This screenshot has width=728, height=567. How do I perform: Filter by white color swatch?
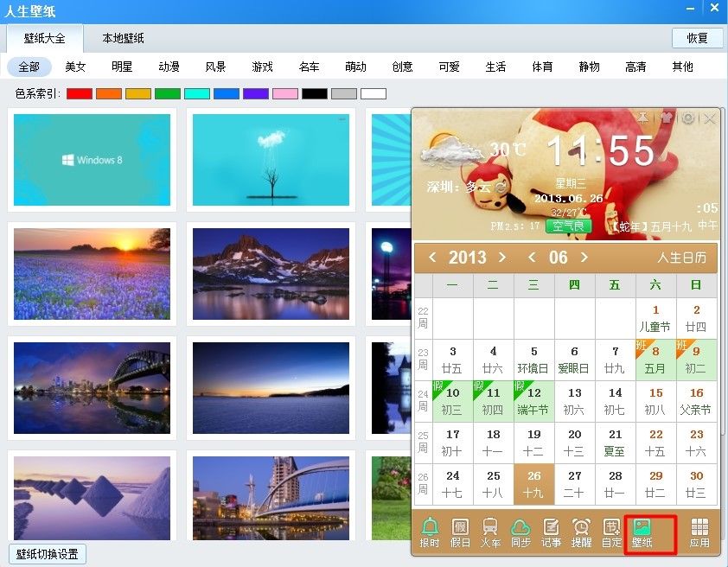point(374,93)
